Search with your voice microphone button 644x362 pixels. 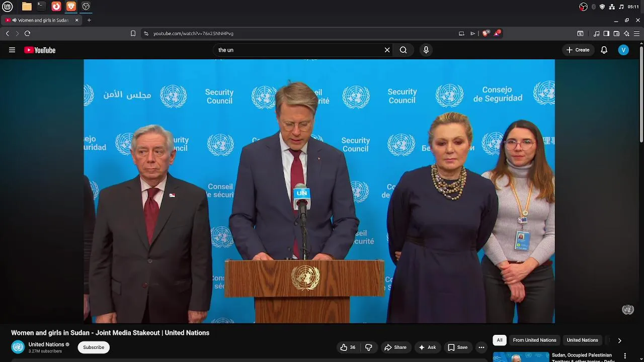pyautogui.click(x=426, y=50)
